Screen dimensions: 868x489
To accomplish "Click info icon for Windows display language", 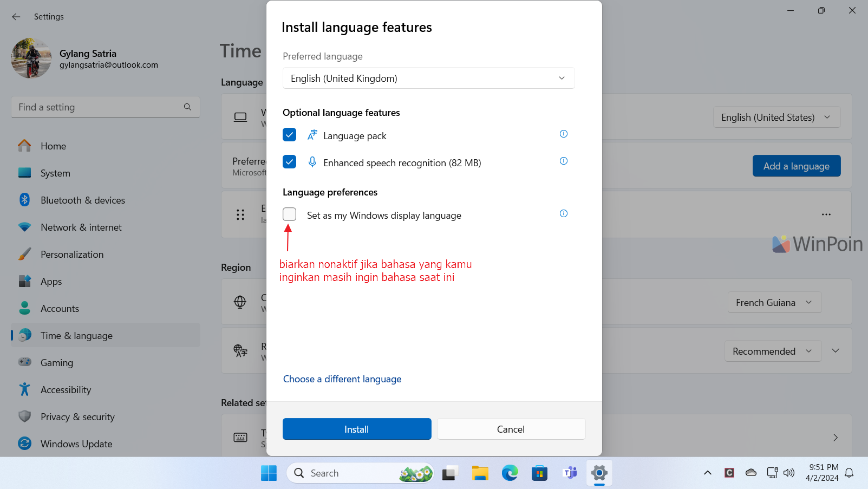I will pos(563,214).
